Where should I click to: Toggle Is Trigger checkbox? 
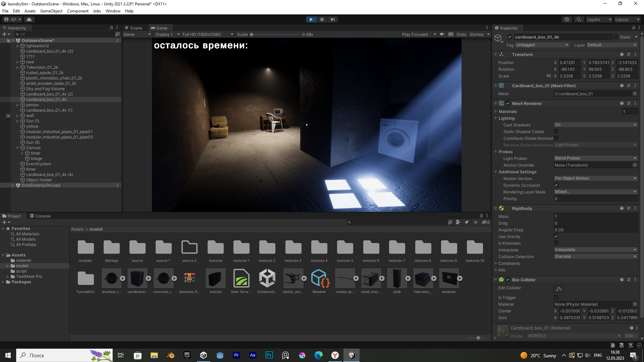pos(556,298)
